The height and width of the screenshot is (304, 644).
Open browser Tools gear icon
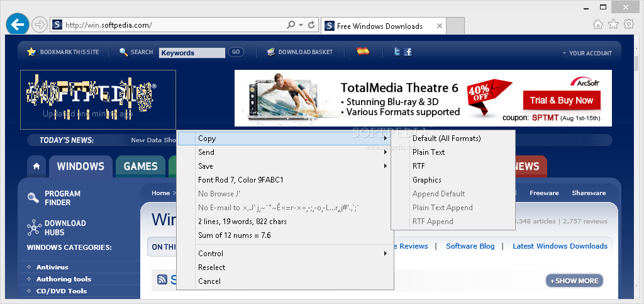pyautogui.click(x=629, y=25)
